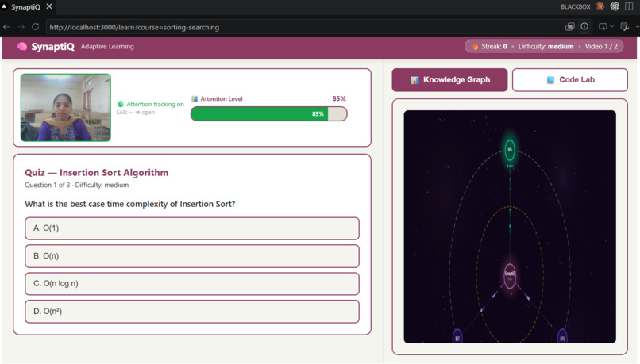The image size is (640, 364).
Task: Click the EAR eye open icon
Action: pos(138,113)
